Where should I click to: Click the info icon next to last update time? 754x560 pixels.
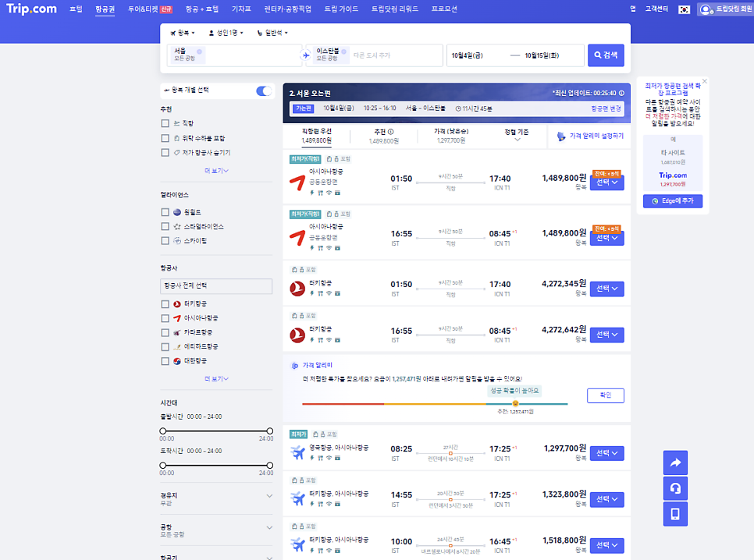(x=621, y=94)
